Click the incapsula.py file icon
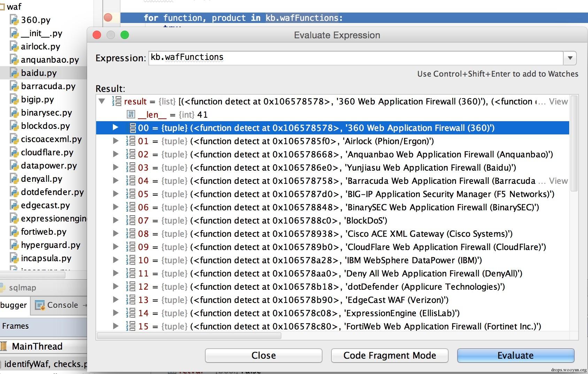Viewport: 588px width, 374px height. [x=14, y=258]
